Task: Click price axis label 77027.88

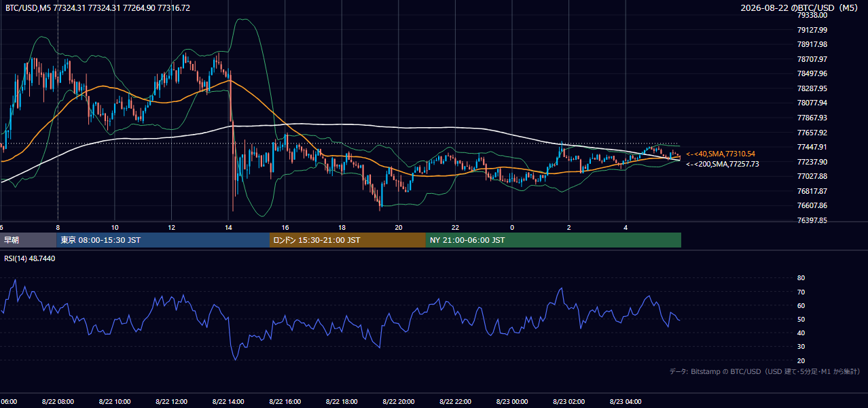Action: coord(812,176)
